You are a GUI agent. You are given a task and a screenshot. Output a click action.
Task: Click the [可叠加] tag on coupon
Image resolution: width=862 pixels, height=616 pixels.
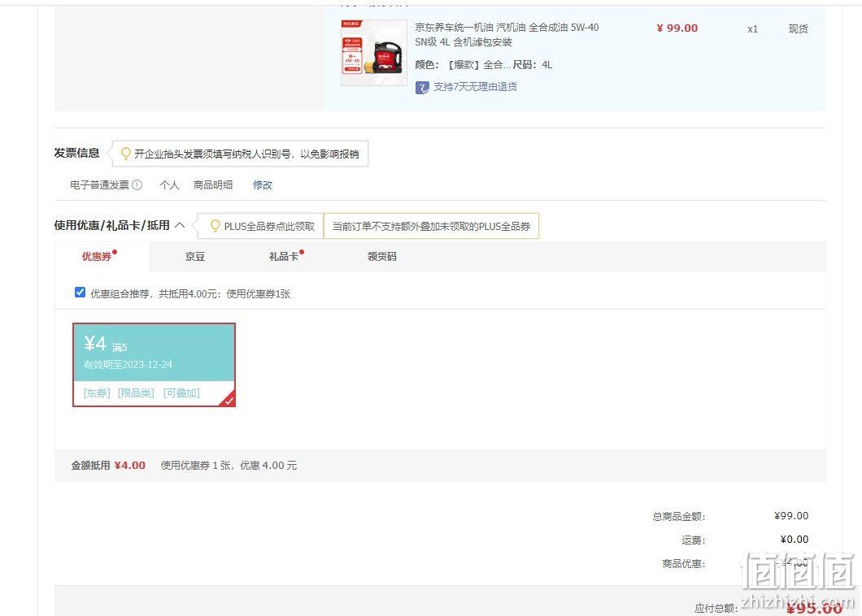point(181,393)
